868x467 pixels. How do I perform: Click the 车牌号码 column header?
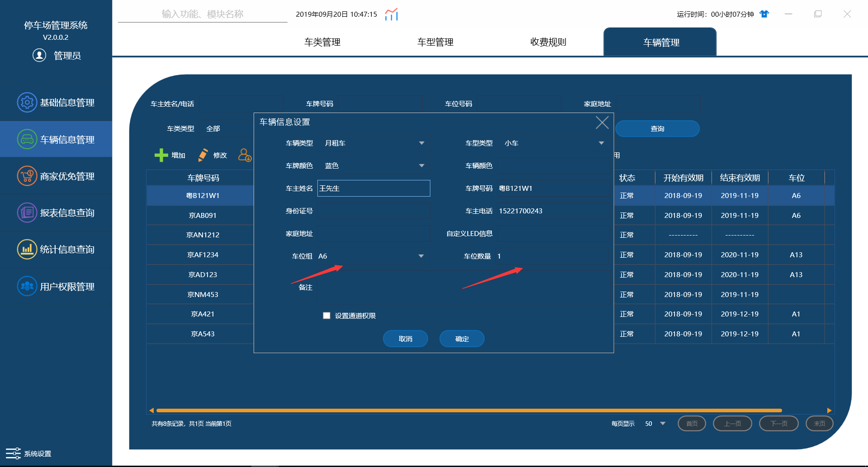point(203,178)
